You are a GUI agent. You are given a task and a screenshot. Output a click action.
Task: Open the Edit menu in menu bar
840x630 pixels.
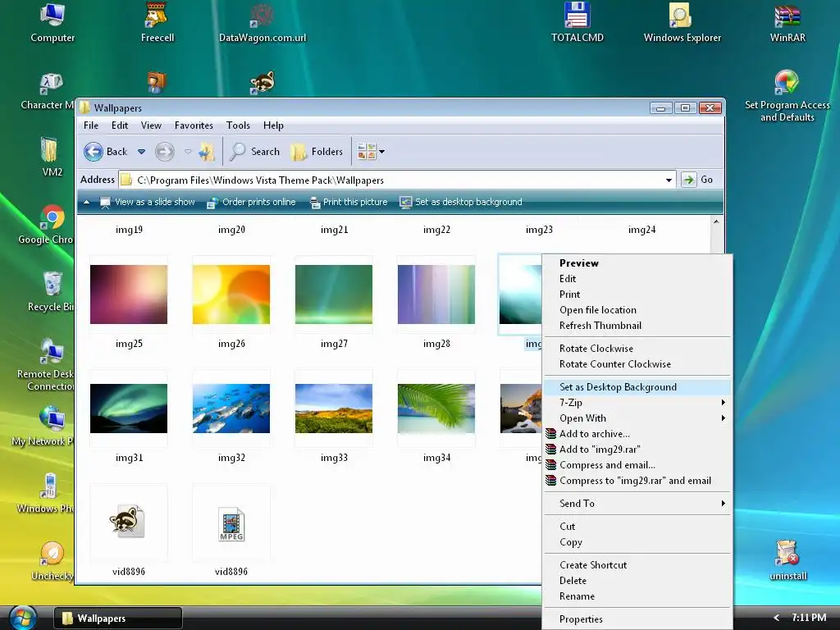click(120, 126)
